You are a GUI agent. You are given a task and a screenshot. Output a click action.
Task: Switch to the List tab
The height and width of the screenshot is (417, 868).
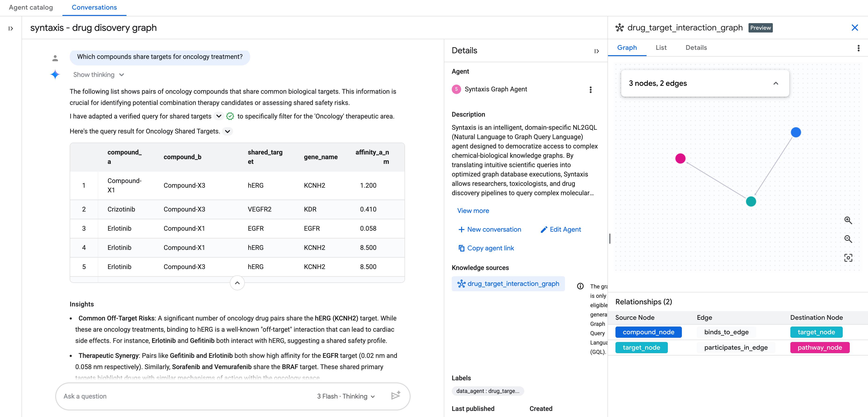click(661, 48)
